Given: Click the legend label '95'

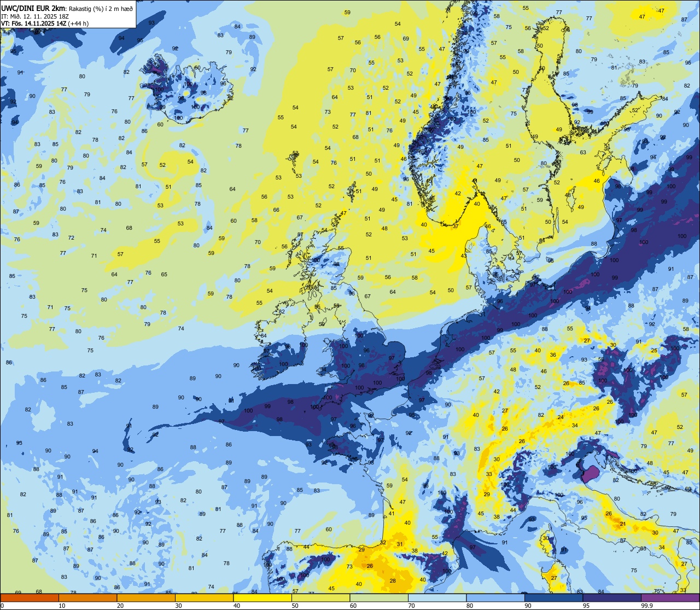Looking at the screenshot, I should (x=586, y=606).
